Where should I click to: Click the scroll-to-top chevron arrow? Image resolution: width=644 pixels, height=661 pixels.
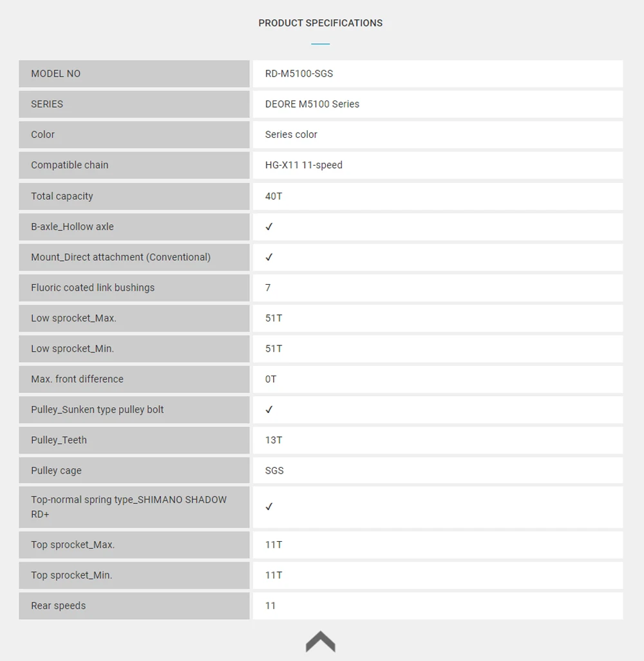tap(320, 642)
